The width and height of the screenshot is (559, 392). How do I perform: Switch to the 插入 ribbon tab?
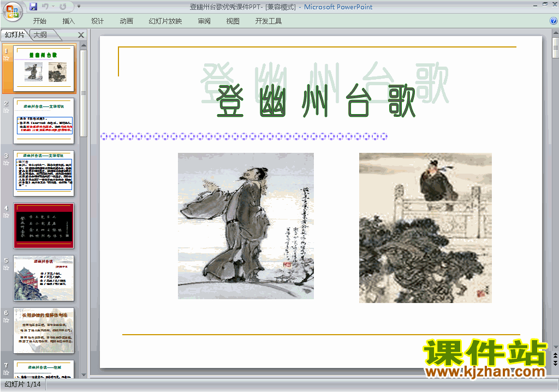pyautogui.click(x=68, y=21)
